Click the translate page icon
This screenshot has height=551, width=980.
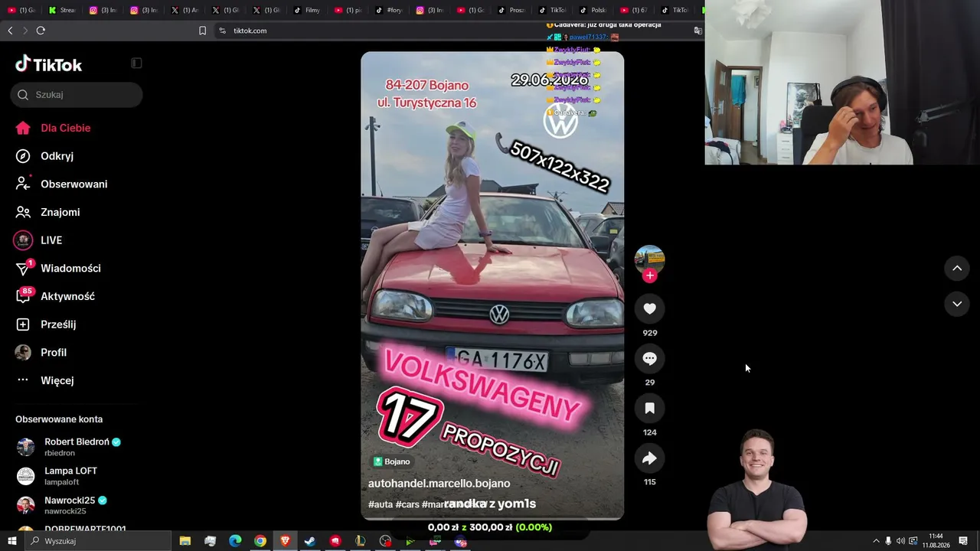coord(697,31)
